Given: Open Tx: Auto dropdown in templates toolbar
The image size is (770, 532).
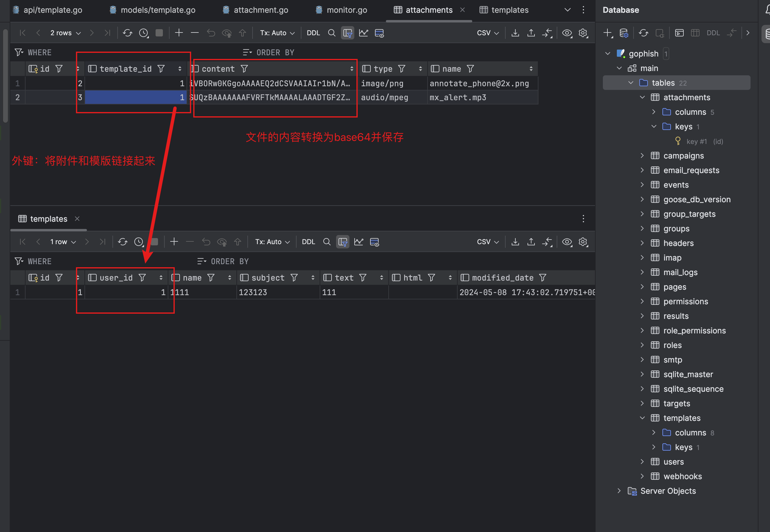Looking at the screenshot, I should pyautogui.click(x=273, y=242).
